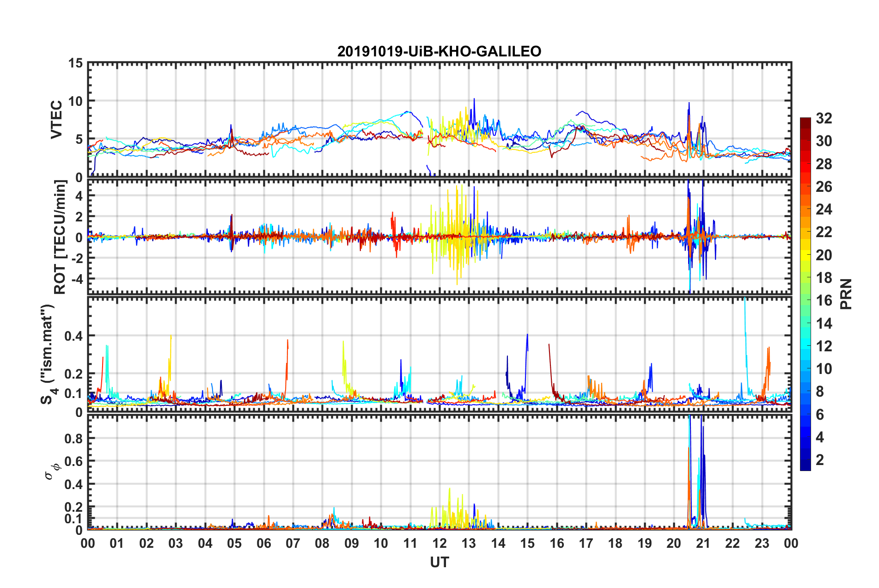
Task: Click colorbar tick label 2
Action: tap(820, 459)
